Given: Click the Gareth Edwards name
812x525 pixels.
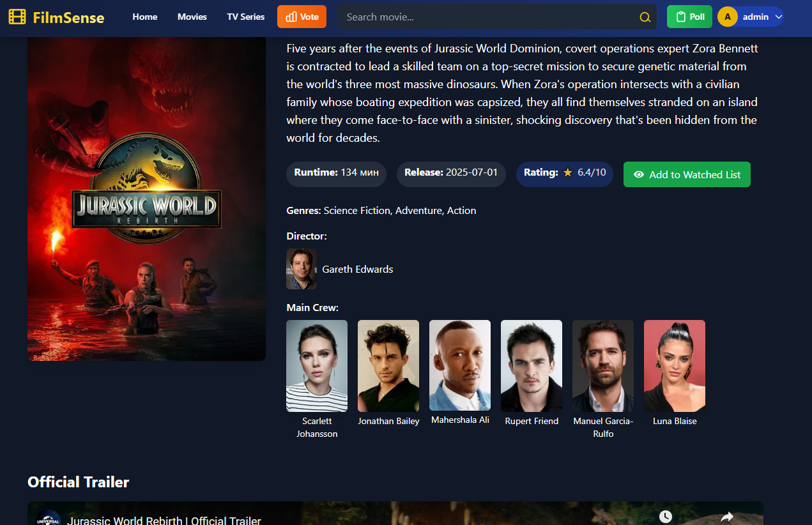Looking at the screenshot, I should (x=358, y=269).
